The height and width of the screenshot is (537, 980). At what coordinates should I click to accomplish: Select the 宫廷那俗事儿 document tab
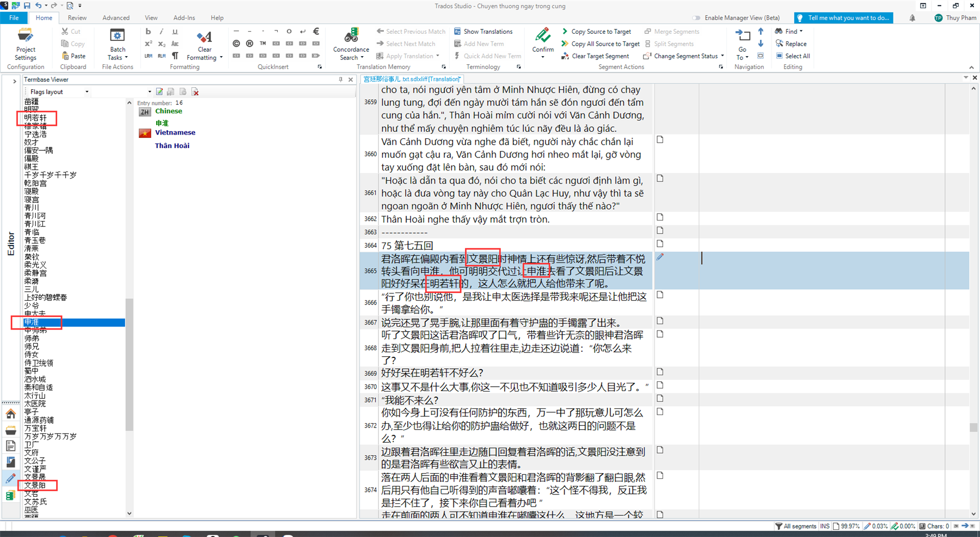(412, 79)
